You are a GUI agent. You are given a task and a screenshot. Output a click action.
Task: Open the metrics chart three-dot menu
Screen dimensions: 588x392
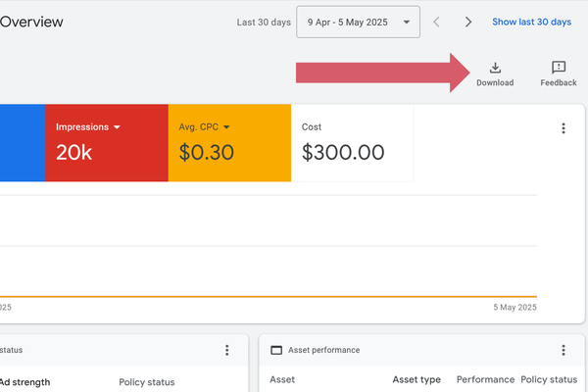[x=563, y=128]
